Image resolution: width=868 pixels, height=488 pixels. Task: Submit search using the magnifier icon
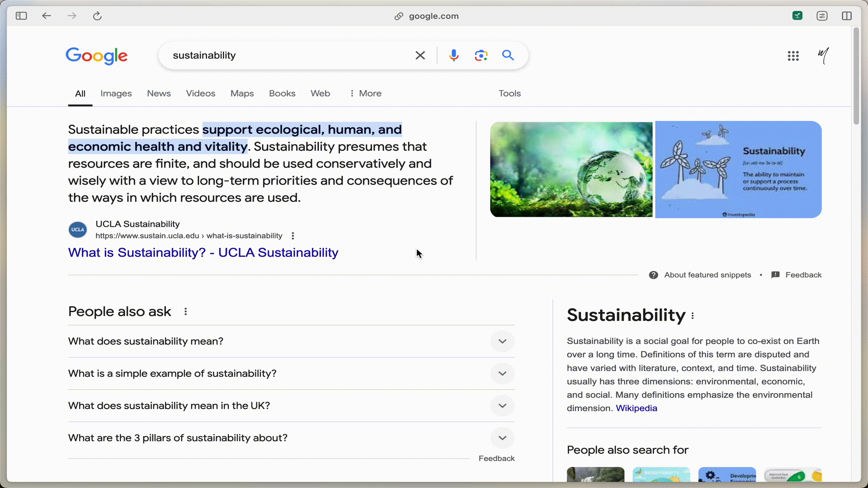[508, 55]
